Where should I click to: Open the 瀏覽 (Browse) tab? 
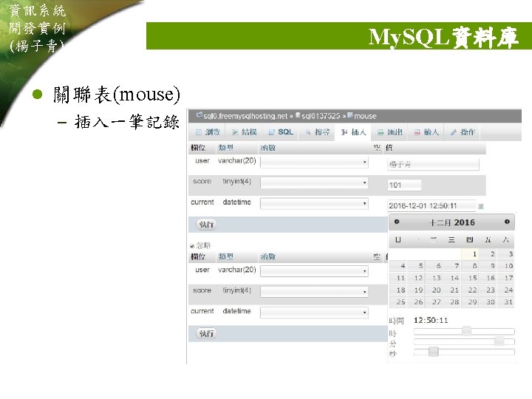click(x=208, y=132)
